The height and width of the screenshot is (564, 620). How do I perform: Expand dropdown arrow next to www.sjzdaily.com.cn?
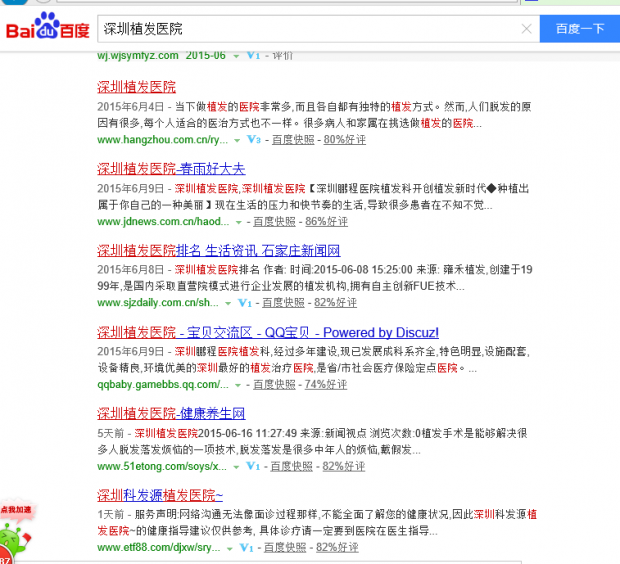coord(228,303)
